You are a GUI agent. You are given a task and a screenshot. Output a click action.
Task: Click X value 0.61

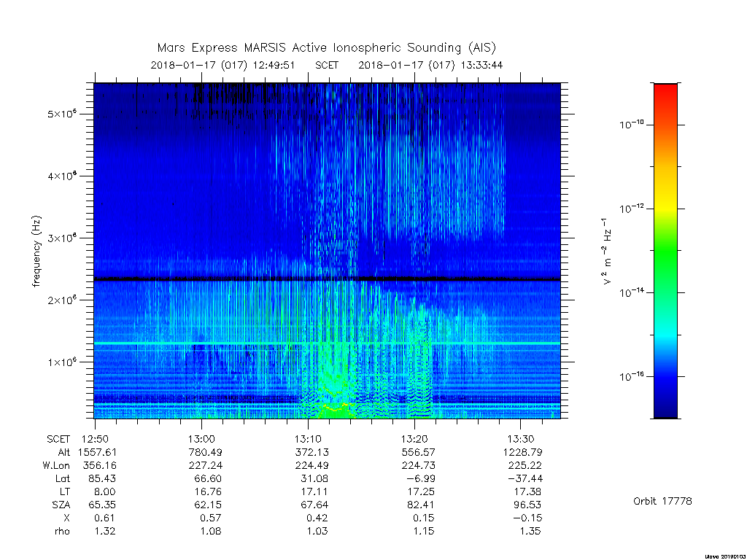pyautogui.click(x=105, y=518)
